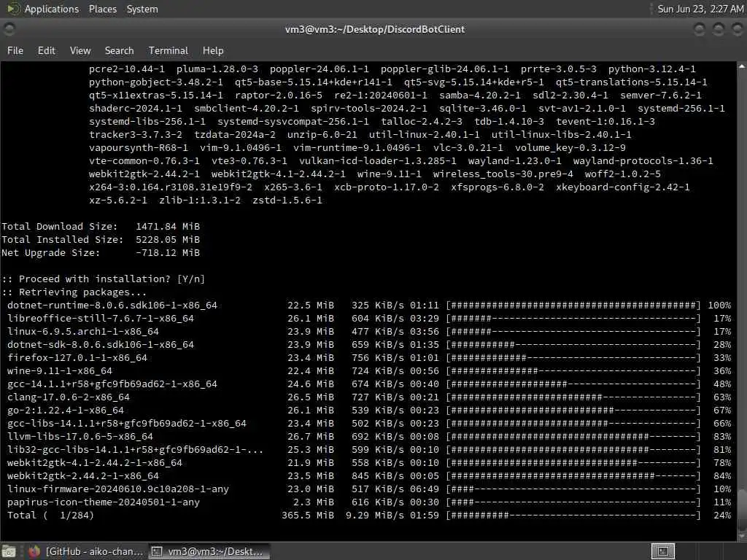Click the dotnet-sdk-8.0.6 package line
The image size is (747, 560).
coord(368,345)
